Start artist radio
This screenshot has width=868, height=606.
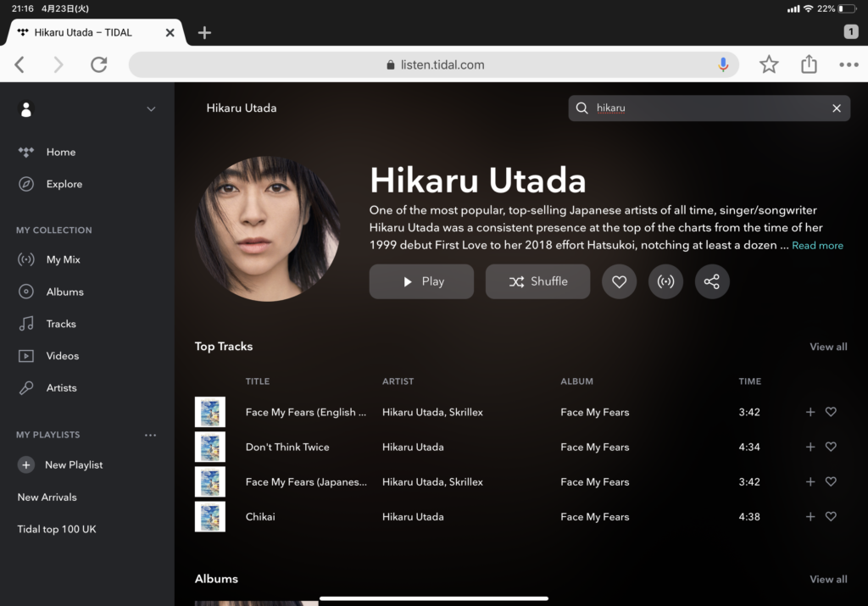point(665,281)
